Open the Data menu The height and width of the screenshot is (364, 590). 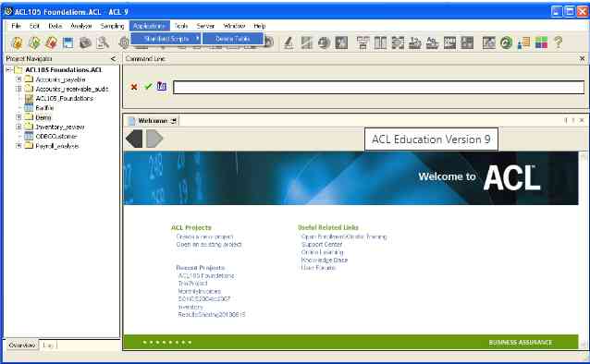[55, 26]
